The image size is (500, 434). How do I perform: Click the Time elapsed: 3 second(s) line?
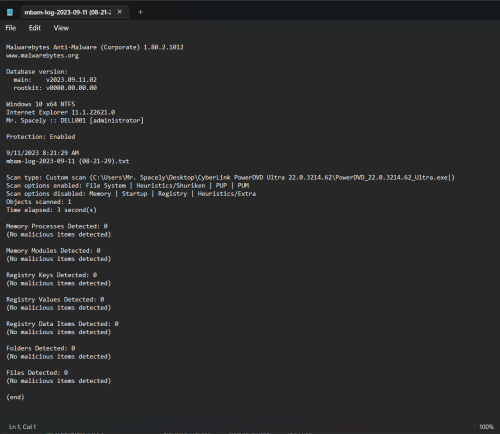coord(51,210)
